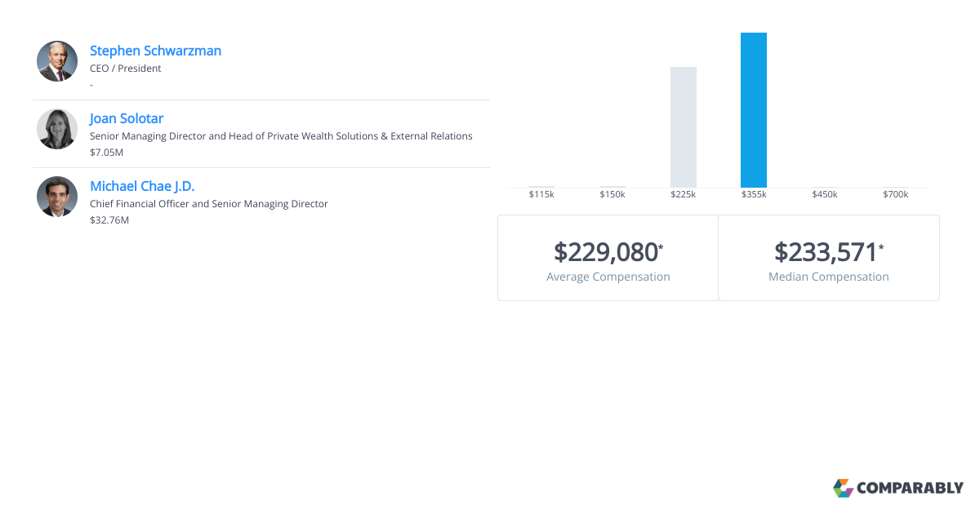Click Michael Chae's profile photo
980x514 pixels.
point(57,197)
